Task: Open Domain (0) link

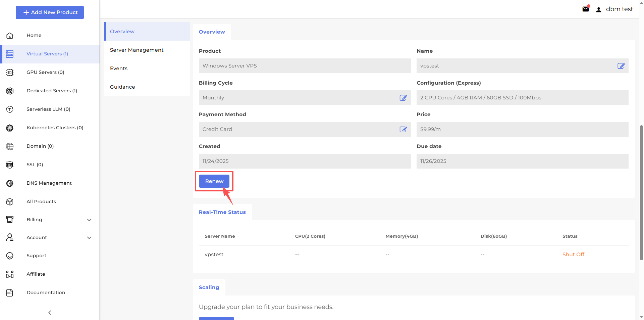Action: click(x=40, y=146)
